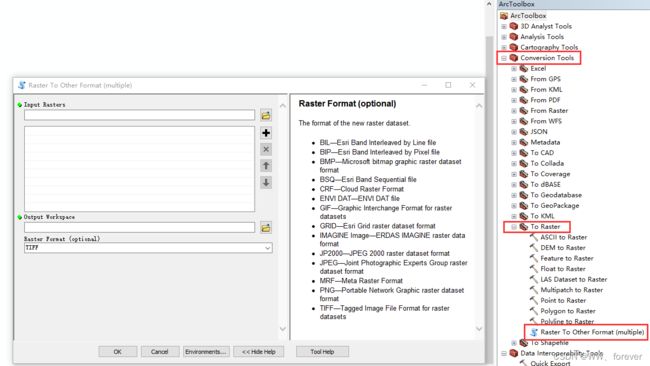This screenshot has height=366, width=650.
Task: Click the Excel toolset icon
Action: [x=524, y=68]
